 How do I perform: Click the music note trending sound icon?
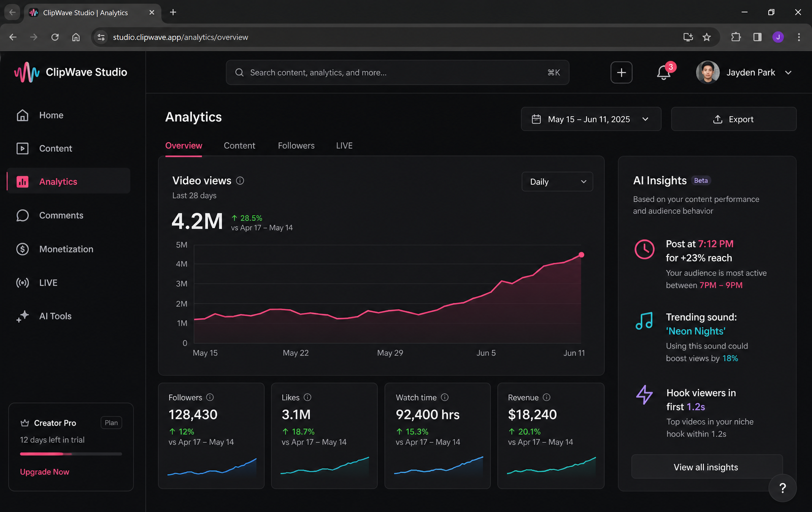pyautogui.click(x=644, y=321)
